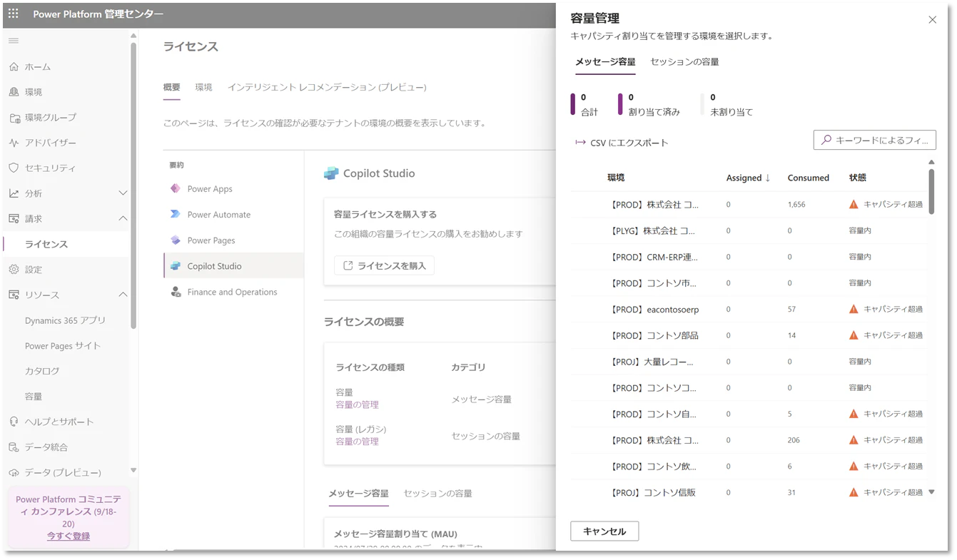Click the データ統合 icon
This screenshot has height=560, width=957.
[14, 447]
